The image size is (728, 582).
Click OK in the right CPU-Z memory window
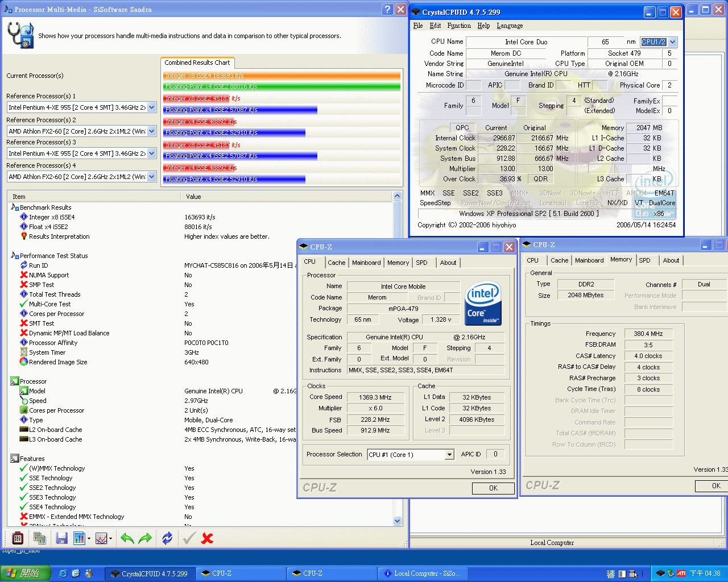712,486
